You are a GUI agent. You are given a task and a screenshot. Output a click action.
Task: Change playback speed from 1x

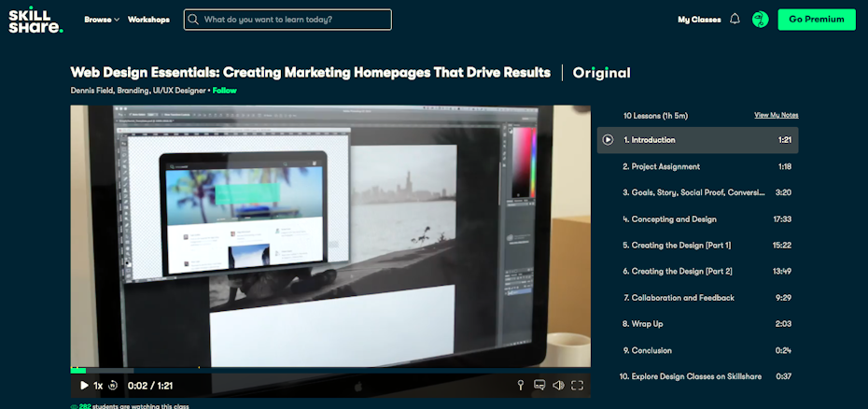pos(98,385)
